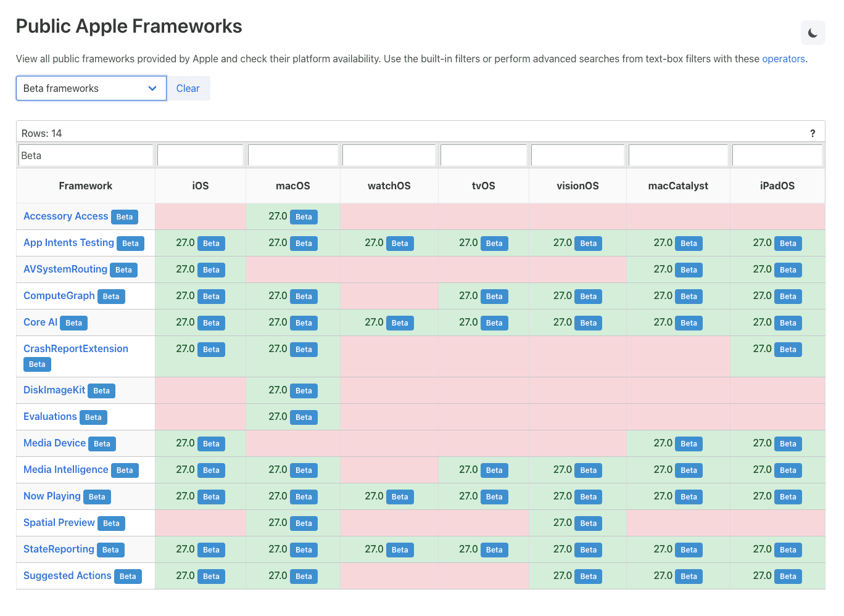Click the Beta badge next to Accessory Access
Viewport: 844px width, 616px height.
pyautogui.click(x=125, y=217)
